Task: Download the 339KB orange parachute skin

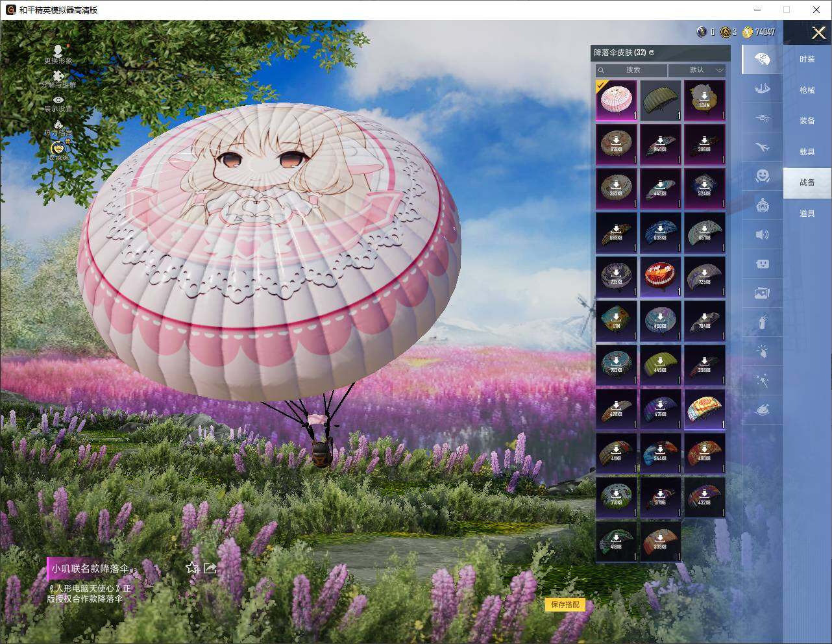Action: pyautogui.click(x=661, y=542)
